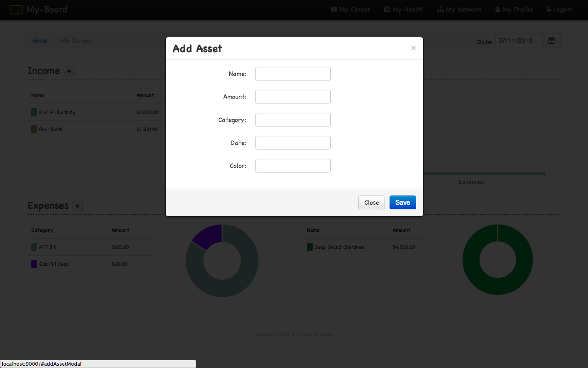Save the new asset
This screenshot has height=368, width=588.
coord(403,202)
